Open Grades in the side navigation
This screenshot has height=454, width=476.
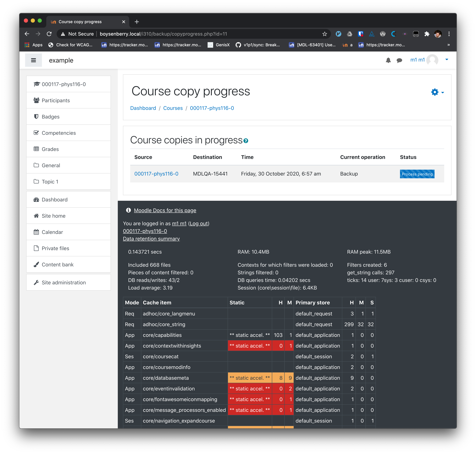pos(69,149)
